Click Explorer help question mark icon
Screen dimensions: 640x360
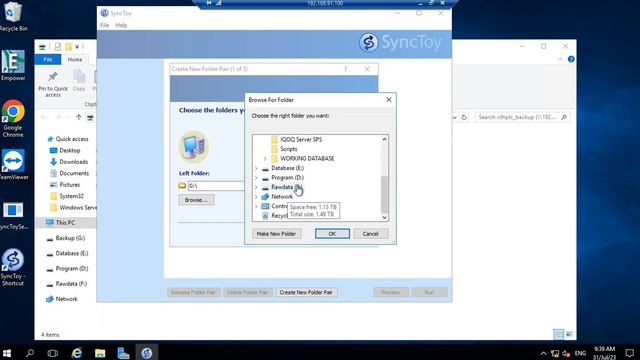click(x=571, y=59)
